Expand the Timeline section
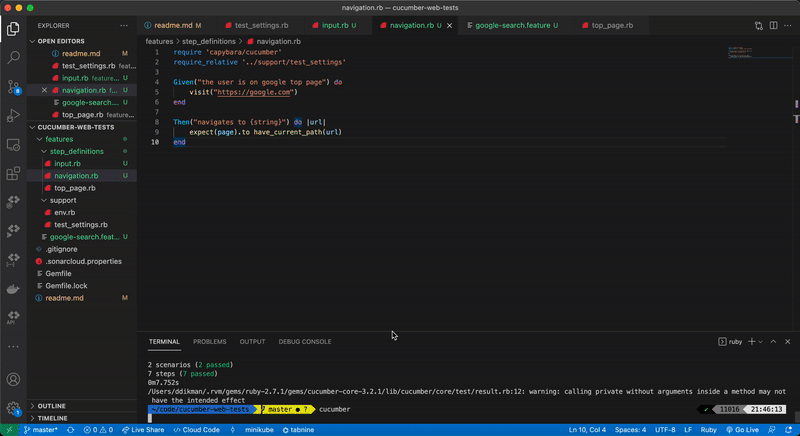 [x=82, y=418]
